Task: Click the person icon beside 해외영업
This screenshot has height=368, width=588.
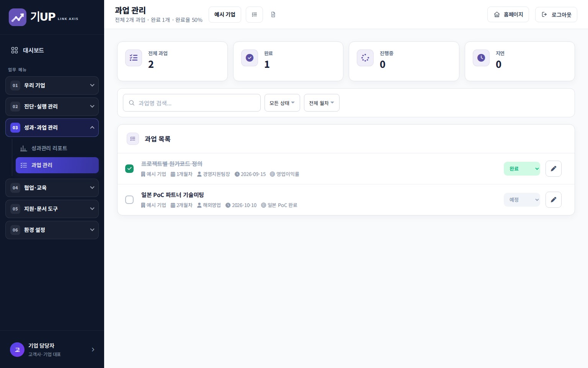Action: [199, 205]
